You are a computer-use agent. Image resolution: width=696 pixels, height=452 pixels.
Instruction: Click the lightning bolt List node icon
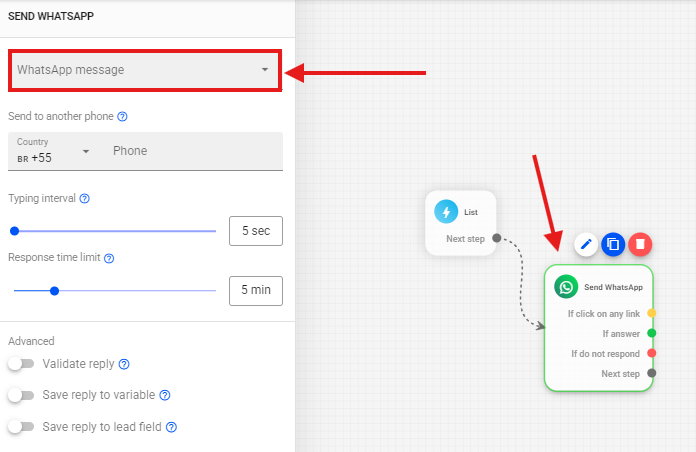(x=446, y=212)
